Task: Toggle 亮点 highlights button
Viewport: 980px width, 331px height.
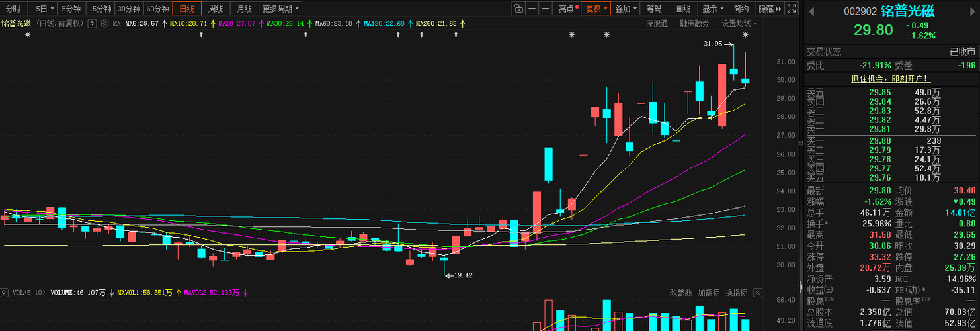Action: pos(567,9)
